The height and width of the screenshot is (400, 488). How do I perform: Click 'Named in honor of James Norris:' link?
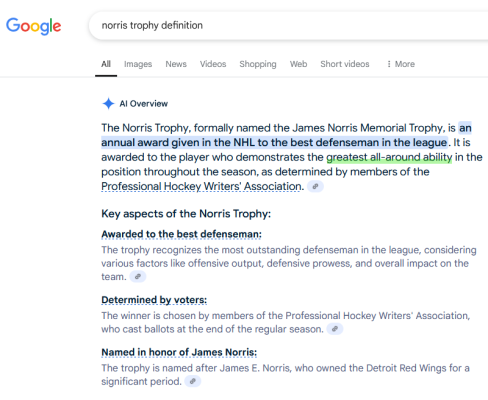179,352
